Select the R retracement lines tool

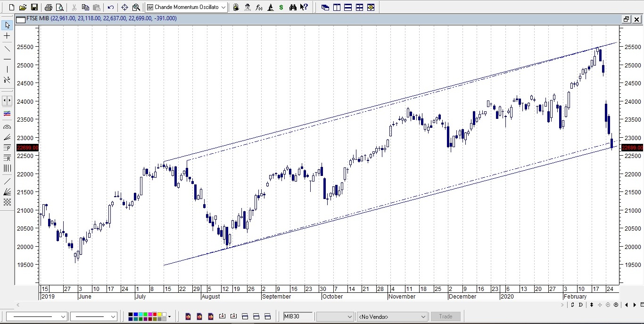pos(7,158)
